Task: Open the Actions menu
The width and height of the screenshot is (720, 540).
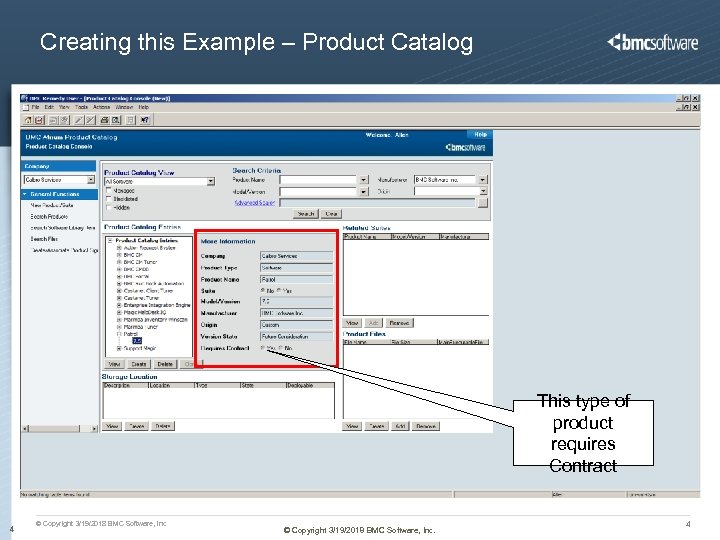Action: click(x=101, y=107)
